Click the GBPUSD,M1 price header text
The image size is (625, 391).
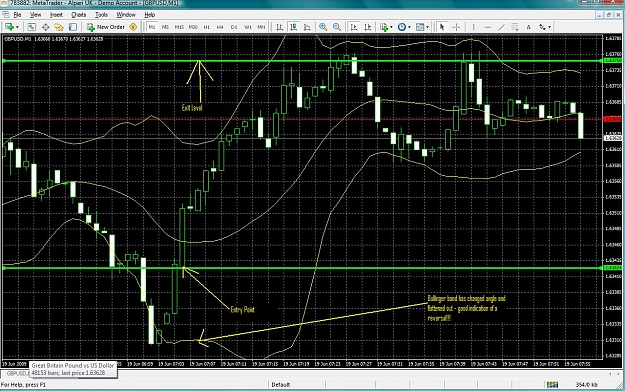[x=54, y=39]
